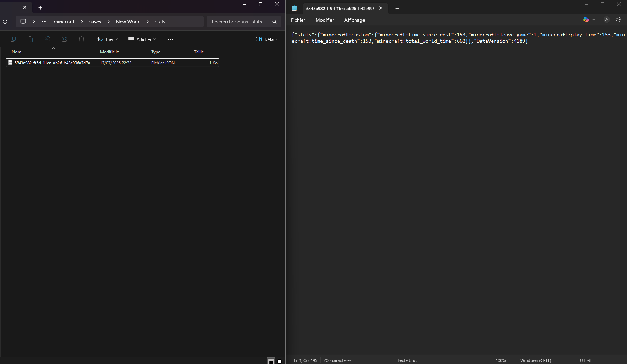Switch to large thumbnails view icon in Explorer status bar
The height and width of the screenshot is (364, 627).
[279, 361]
